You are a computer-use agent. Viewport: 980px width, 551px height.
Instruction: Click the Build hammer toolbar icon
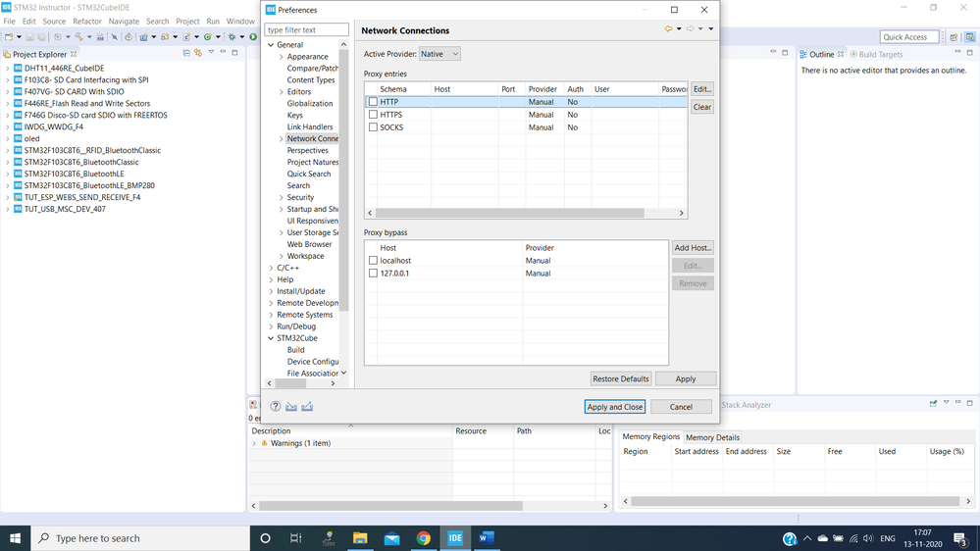(78, 37)
